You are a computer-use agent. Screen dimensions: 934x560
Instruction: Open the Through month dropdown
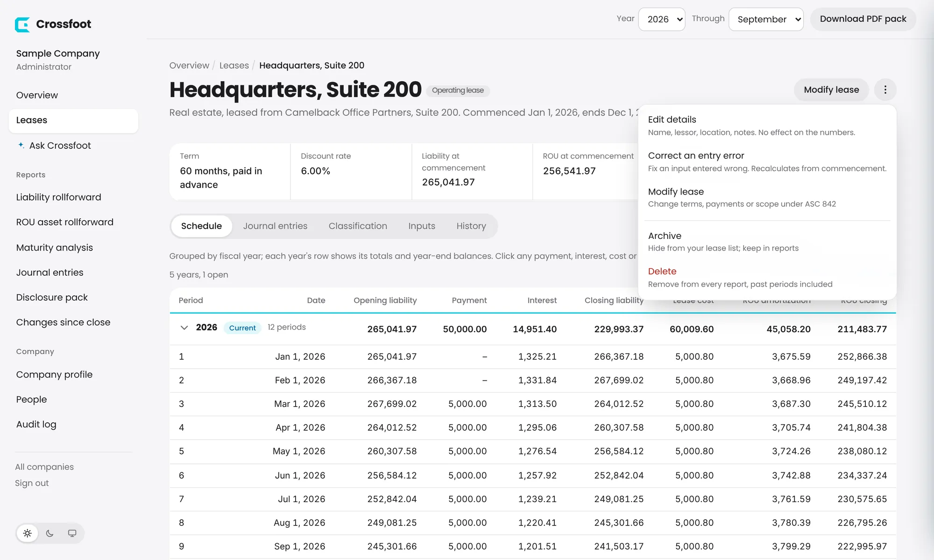coord(766,19)
